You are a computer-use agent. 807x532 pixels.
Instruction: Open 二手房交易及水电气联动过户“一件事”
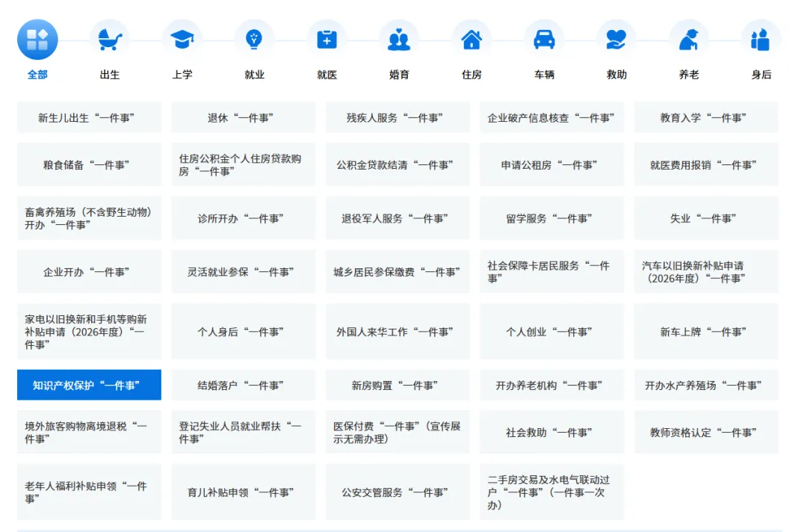(551, 492)
